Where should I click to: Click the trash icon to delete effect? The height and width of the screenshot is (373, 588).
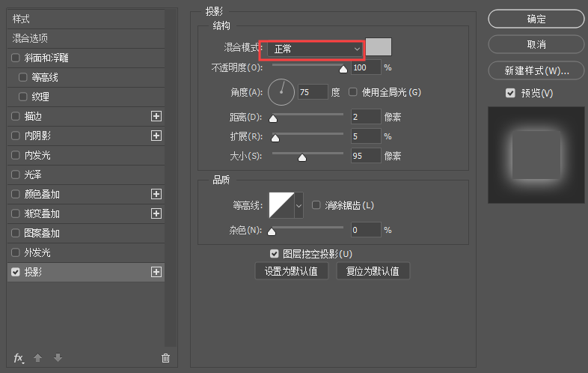tap(165, 358)
